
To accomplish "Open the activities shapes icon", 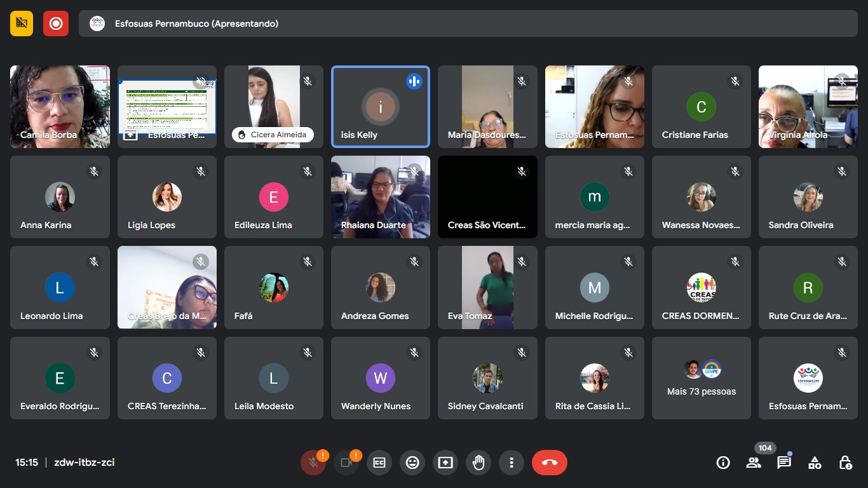I will 815,463.
